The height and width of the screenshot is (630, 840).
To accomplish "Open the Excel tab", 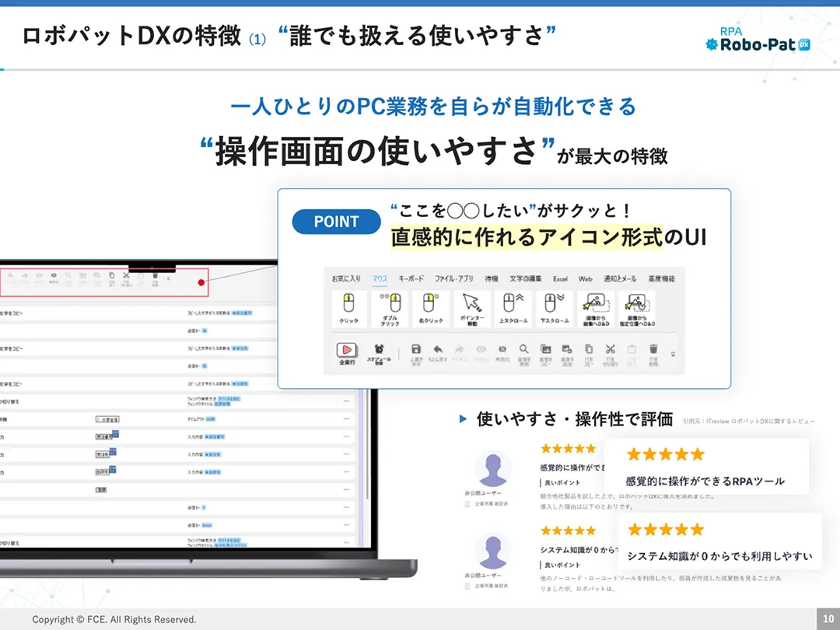I will pos(560,278).
